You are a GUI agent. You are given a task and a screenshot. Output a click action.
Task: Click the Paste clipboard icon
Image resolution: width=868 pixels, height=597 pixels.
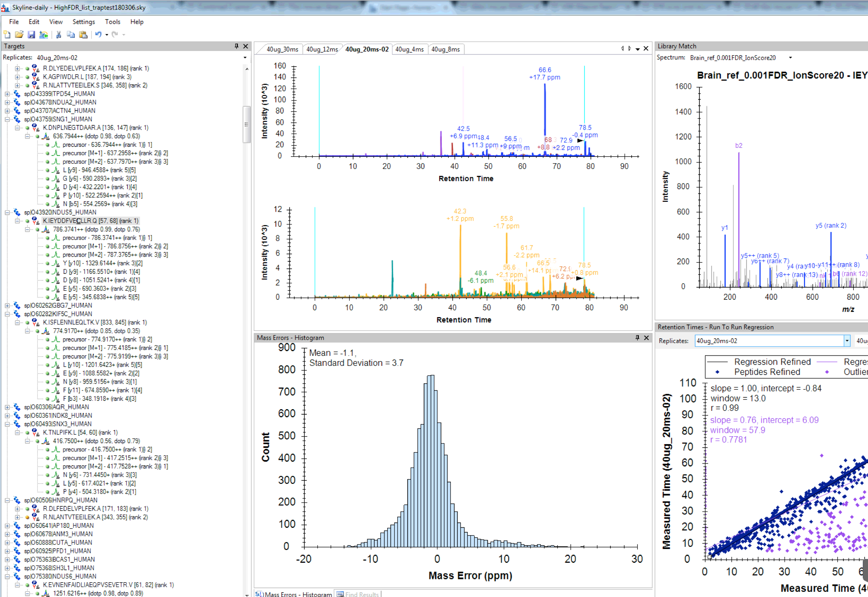click(83, 35)
